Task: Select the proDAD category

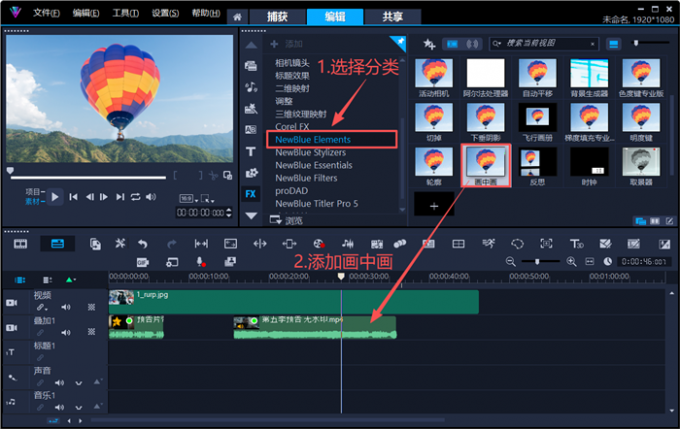Action: pyautogui.click(x=291, y=191)
